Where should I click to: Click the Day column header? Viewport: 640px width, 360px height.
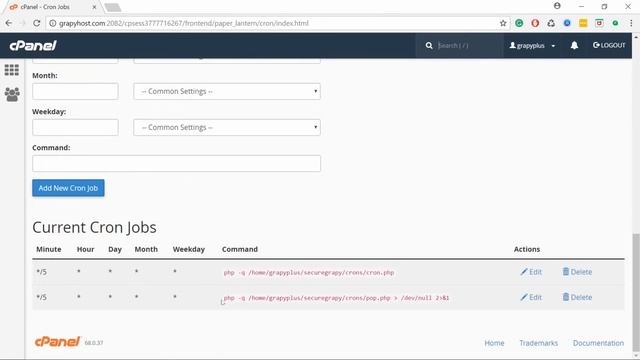point(115,249)
